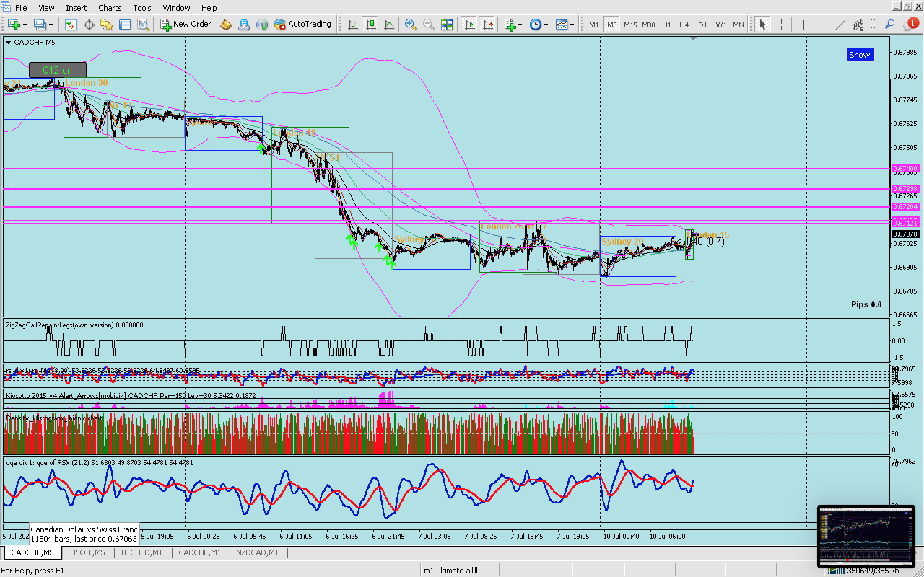Open the Strategy Tester icon
Viewport: 924px width, 577px height.
pyautogui.click(x=143, y=25)
